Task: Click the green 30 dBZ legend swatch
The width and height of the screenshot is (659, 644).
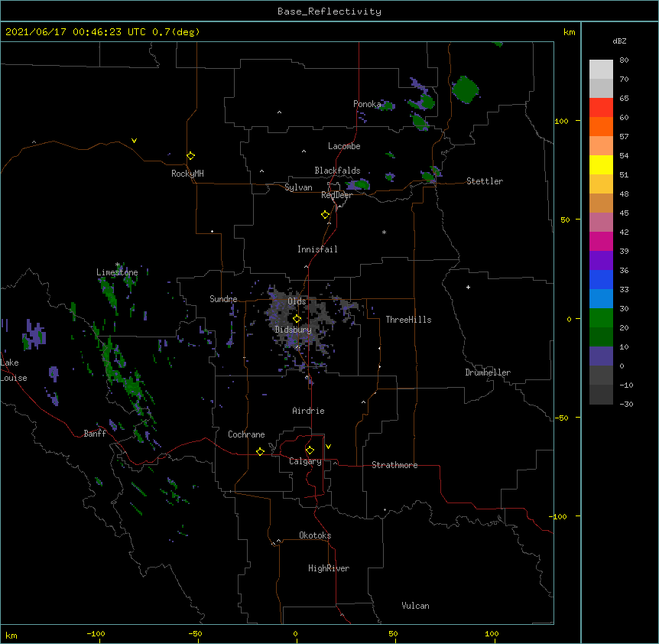Action: click(x=601, y=318)
